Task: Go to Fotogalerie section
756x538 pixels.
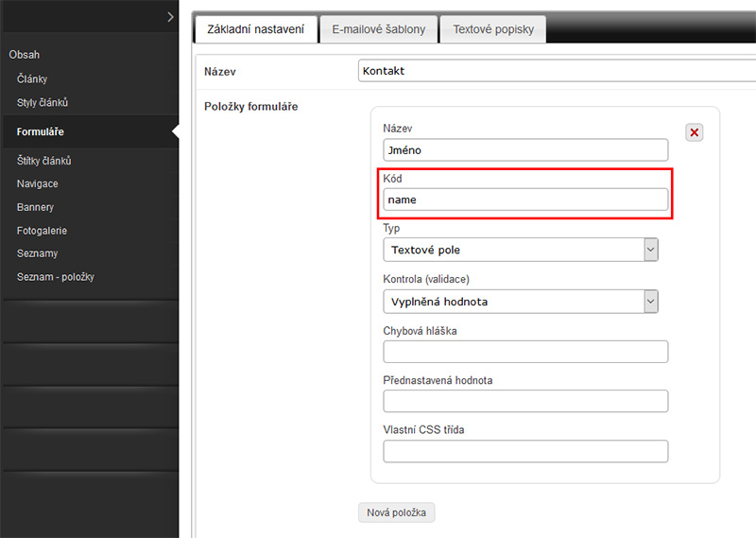Action: (42, 231)
